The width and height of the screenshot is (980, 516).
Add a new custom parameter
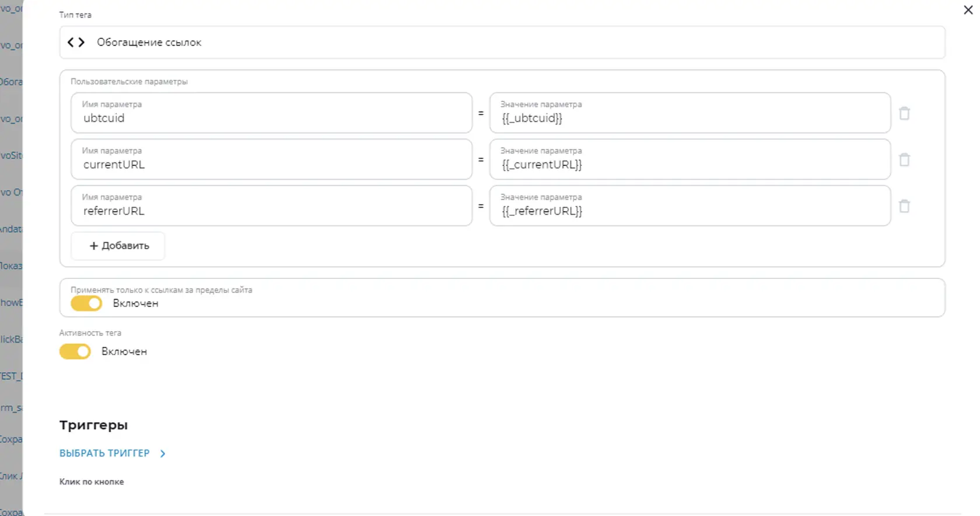tap(118, 246)
